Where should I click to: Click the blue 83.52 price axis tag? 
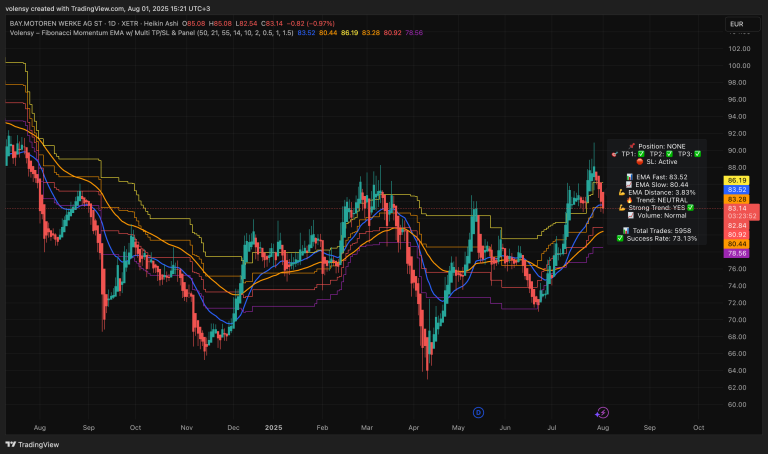pyautogui.click(x=736, y=190)
